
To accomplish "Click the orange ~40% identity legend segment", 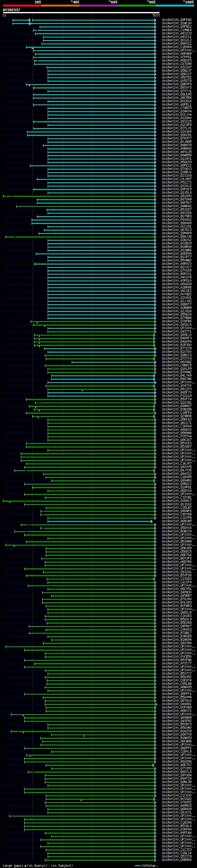I will click(60, 6).
